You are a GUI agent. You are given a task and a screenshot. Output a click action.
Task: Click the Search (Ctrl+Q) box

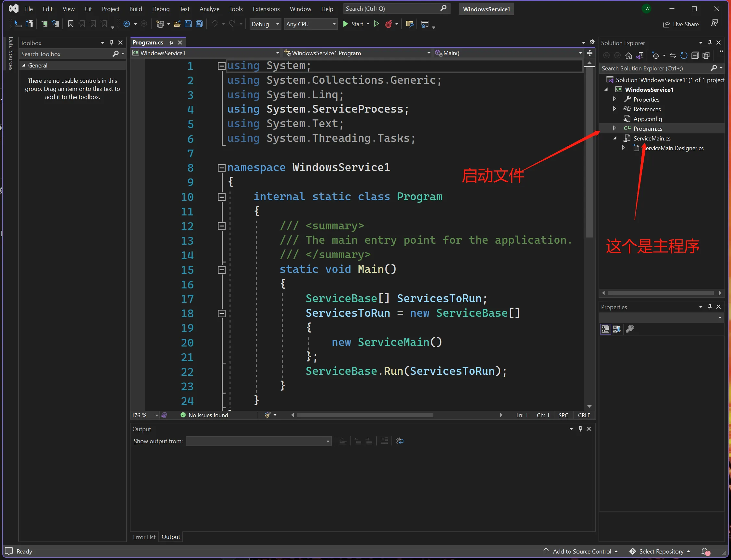[x=396, y=9]
